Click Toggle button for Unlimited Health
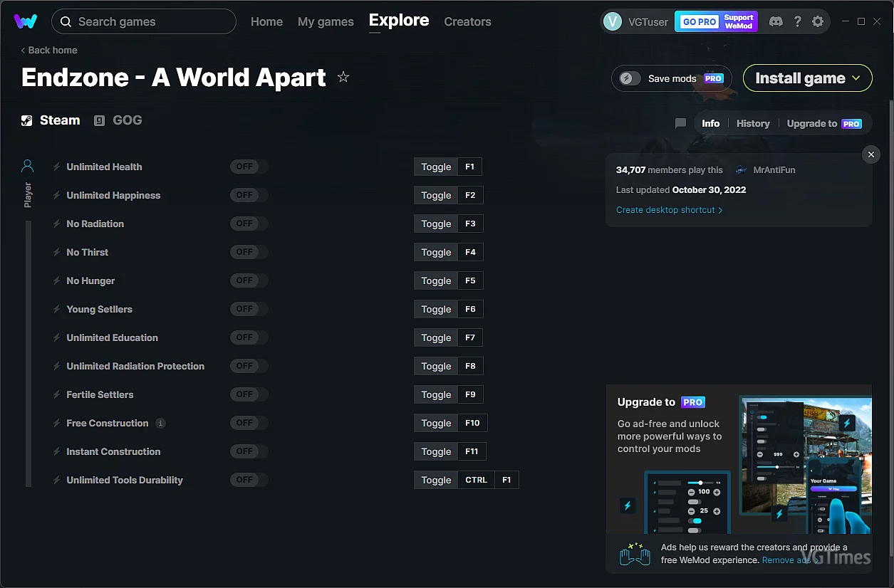The height and width of the screenshot is (588, 894). coord(436,167)
